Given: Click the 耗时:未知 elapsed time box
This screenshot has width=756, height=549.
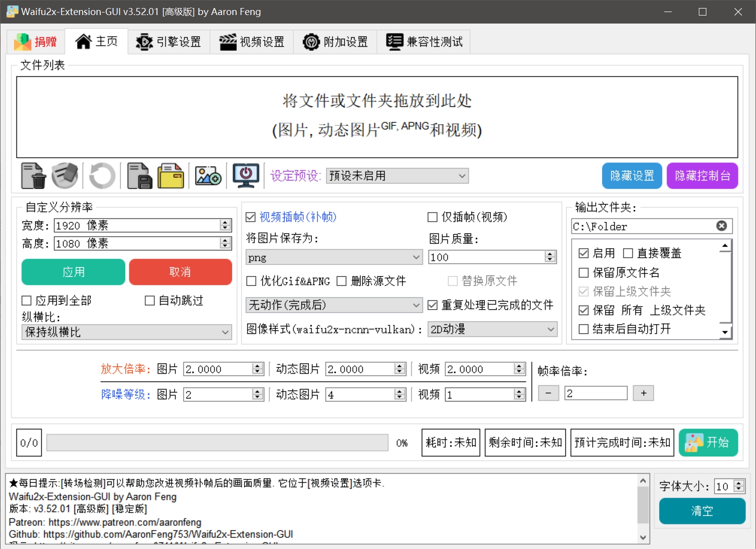Looking at the screenshot, I should (x=451, y=443).
